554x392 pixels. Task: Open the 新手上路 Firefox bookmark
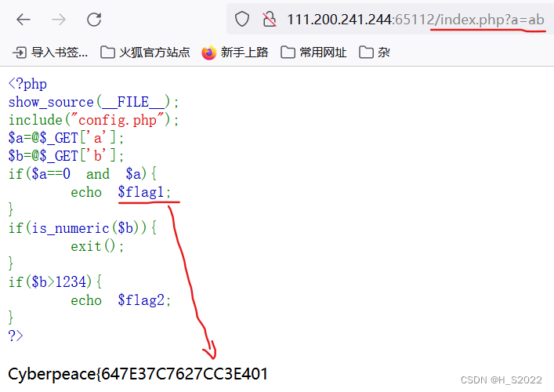click(x=235, y=53)
